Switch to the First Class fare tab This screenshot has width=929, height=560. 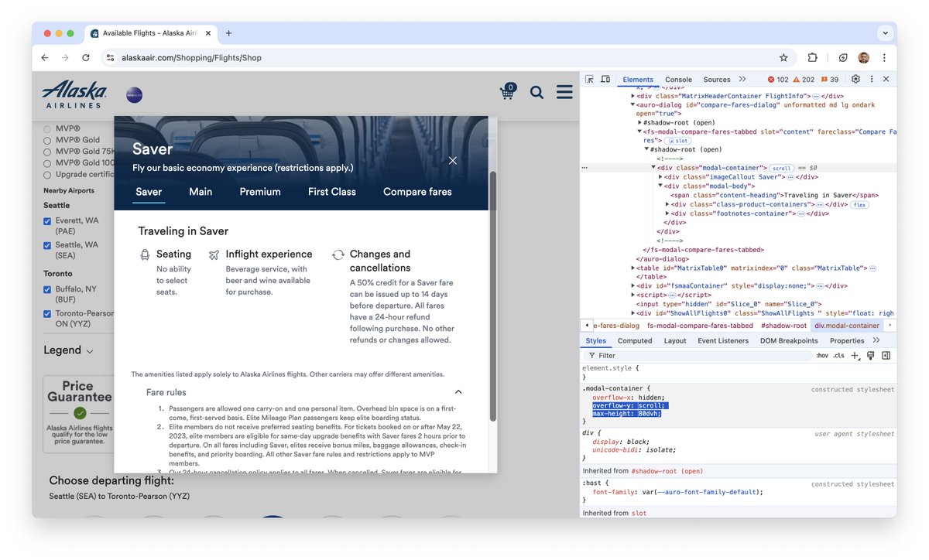332,192
